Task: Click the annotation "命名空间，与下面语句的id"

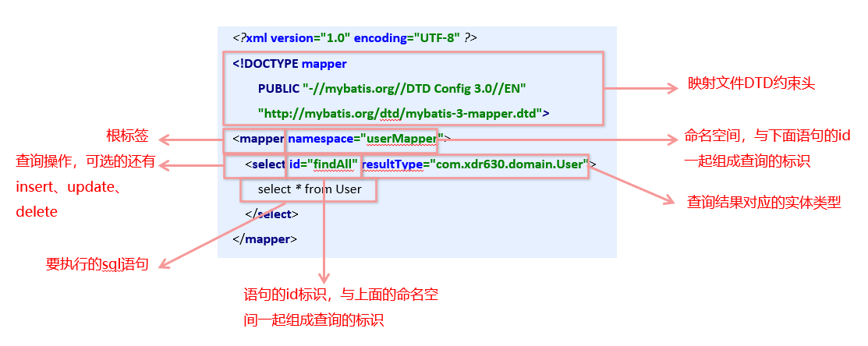Action: 767,136
